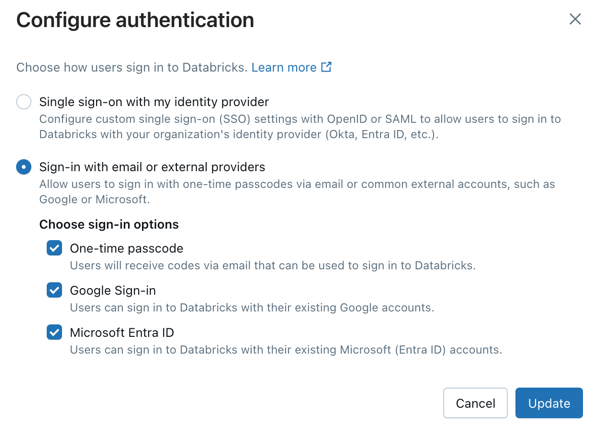Click the one-time passcode email codes description
Viewport: 600px width, 441px height.
272,266
